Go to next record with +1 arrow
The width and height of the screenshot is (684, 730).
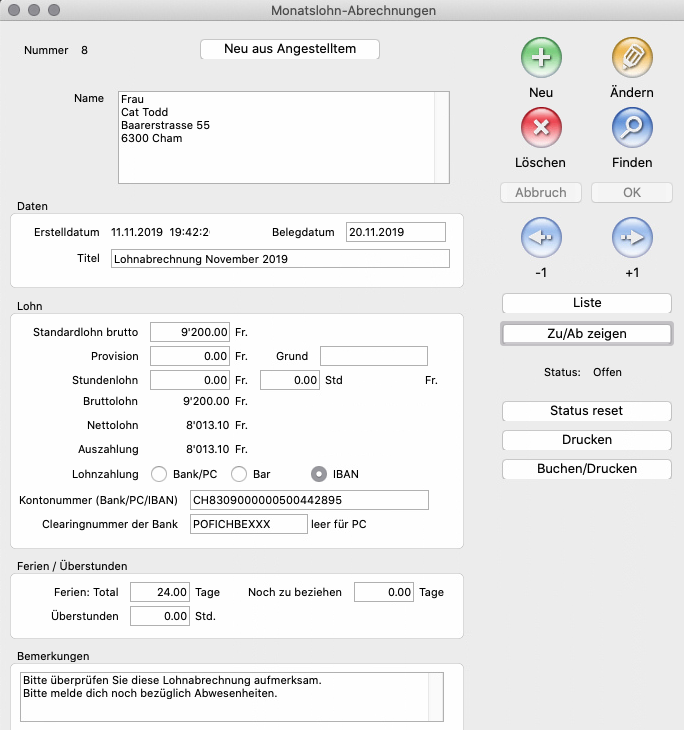coord(631,238)
